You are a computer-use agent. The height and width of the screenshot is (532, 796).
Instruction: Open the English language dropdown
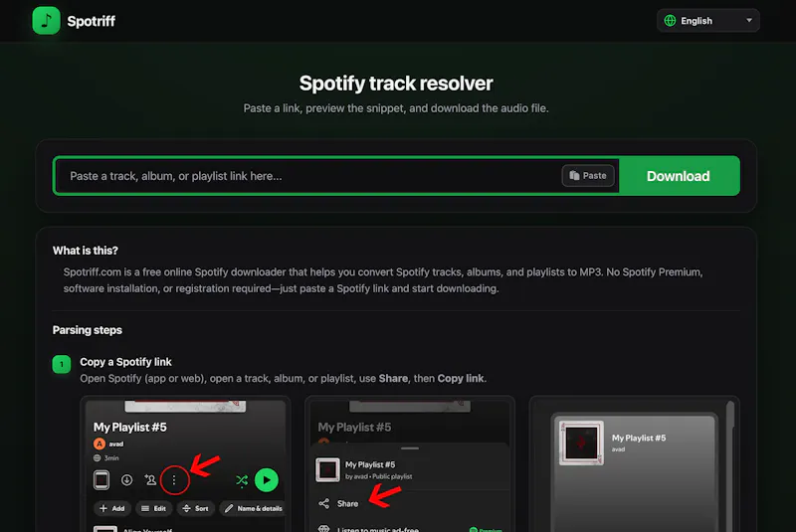pyautogui.click(x=708, y=21)
